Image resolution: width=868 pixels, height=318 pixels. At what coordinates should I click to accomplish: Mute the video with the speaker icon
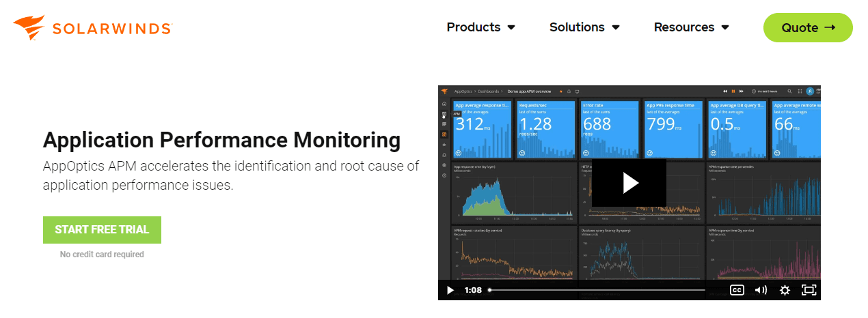coord(761,290)
